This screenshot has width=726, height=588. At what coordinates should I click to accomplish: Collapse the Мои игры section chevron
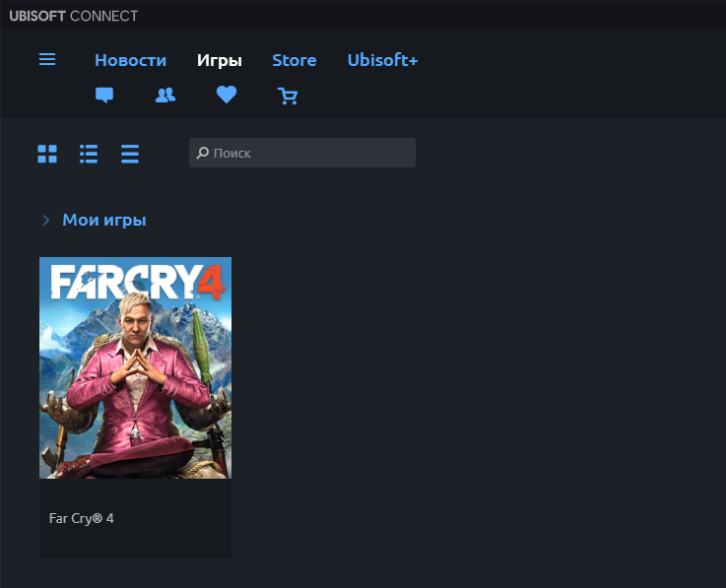pyautogui.click(x=45, y=221)
